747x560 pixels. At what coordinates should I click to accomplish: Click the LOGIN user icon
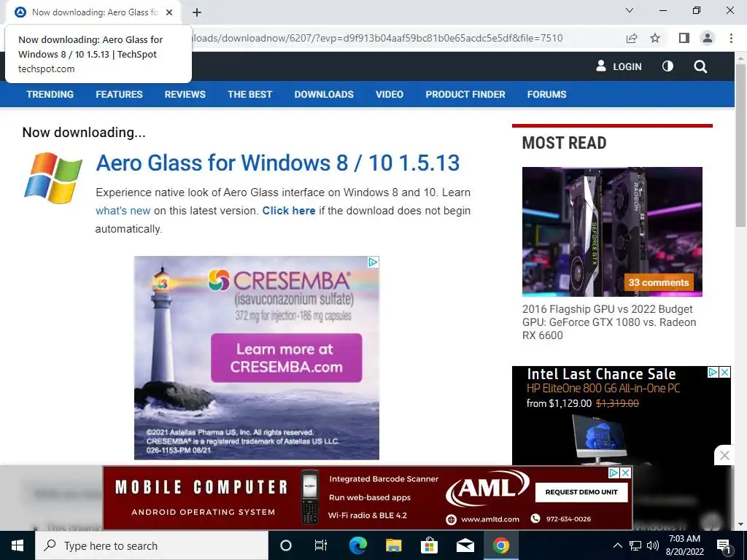click(601, 66)
